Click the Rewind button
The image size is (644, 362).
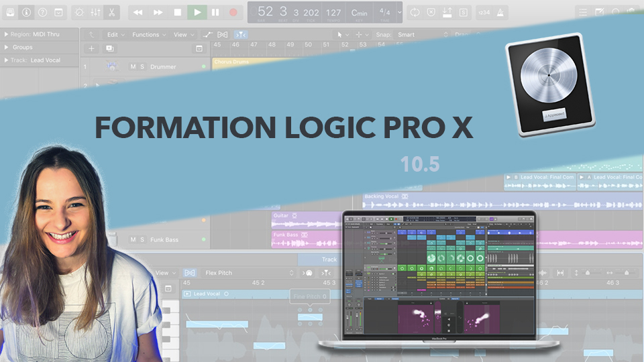click(x=138, y=12)
